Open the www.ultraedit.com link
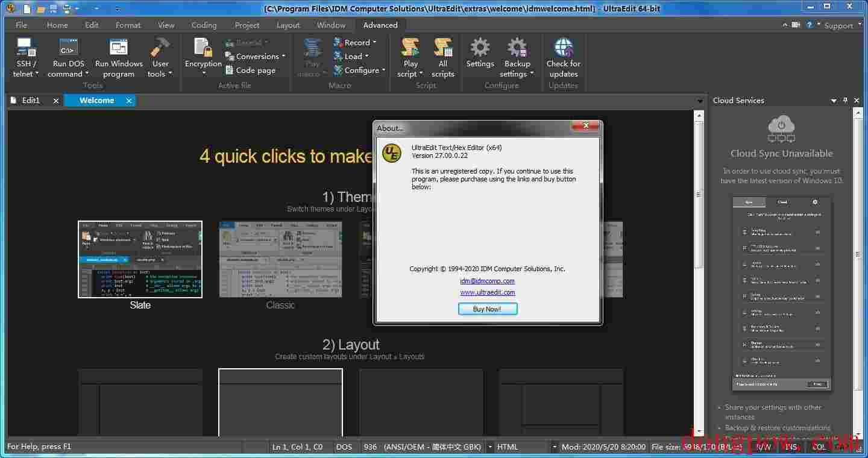868x458 pixels. coord(487,292)
